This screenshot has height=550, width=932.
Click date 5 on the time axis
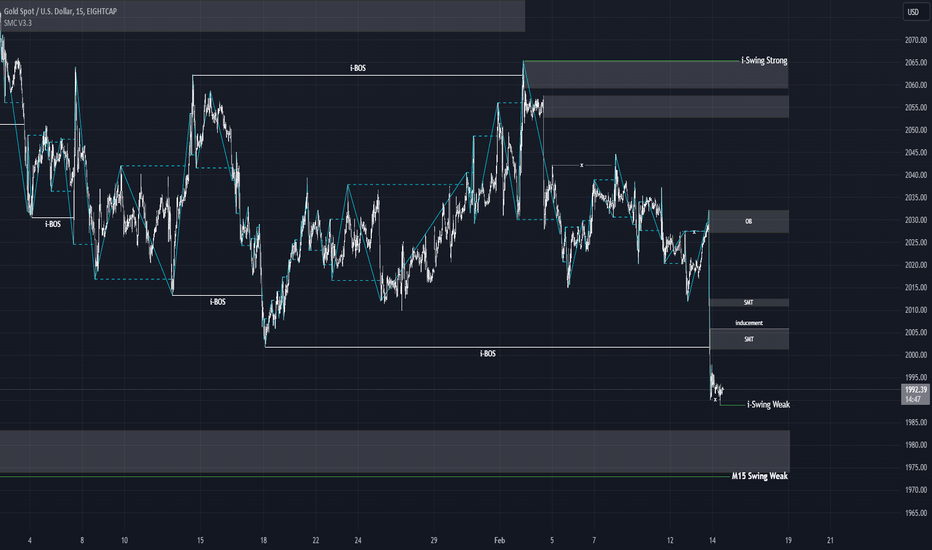[x=552, y=540]
